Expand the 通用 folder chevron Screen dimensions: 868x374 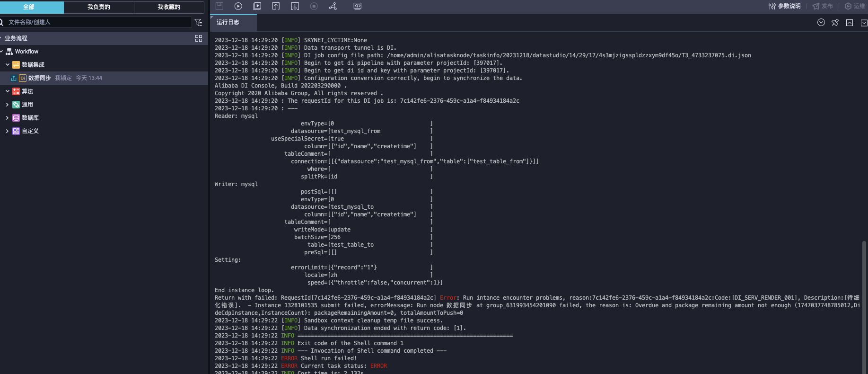(7, 105)
